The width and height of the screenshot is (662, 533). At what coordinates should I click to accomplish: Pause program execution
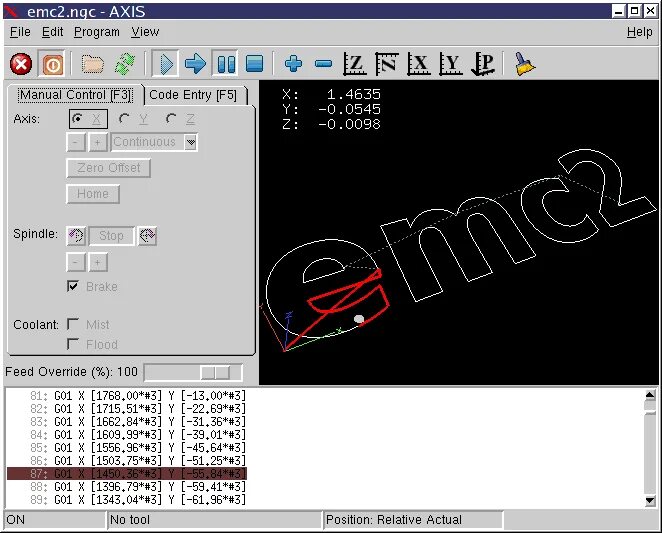pyautogui.click(x=225, y=64)
